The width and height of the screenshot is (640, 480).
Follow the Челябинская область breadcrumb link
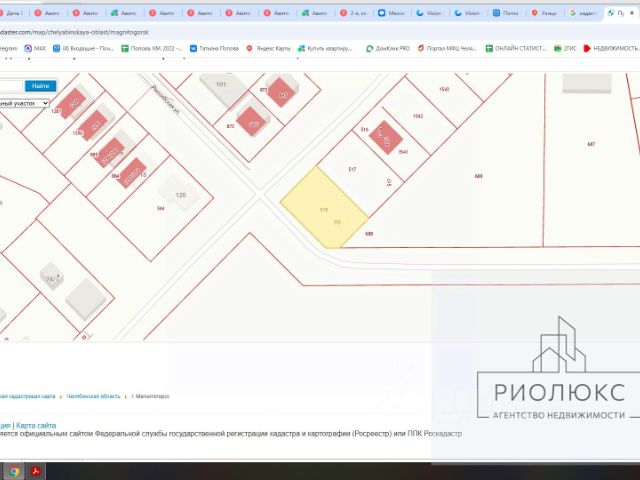coord(93,396)
